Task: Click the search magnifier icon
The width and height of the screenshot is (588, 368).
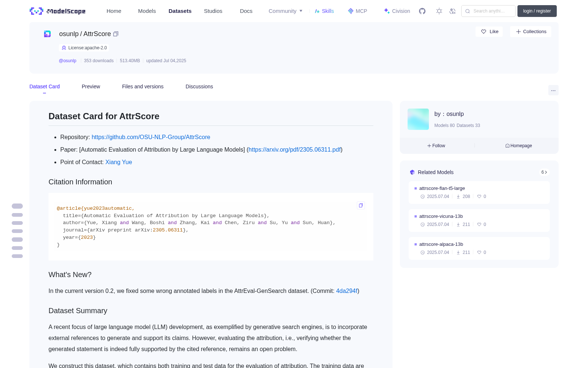Action: pos(468,11)
